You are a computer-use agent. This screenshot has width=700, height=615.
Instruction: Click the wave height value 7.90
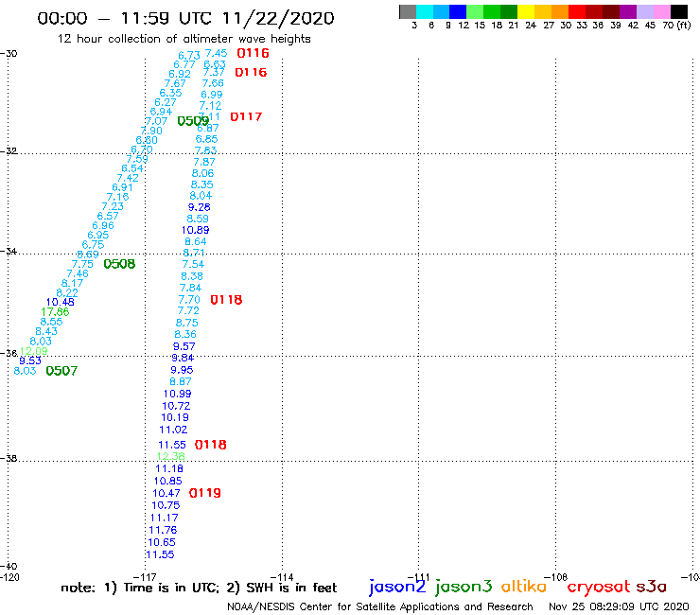point(151,131)
